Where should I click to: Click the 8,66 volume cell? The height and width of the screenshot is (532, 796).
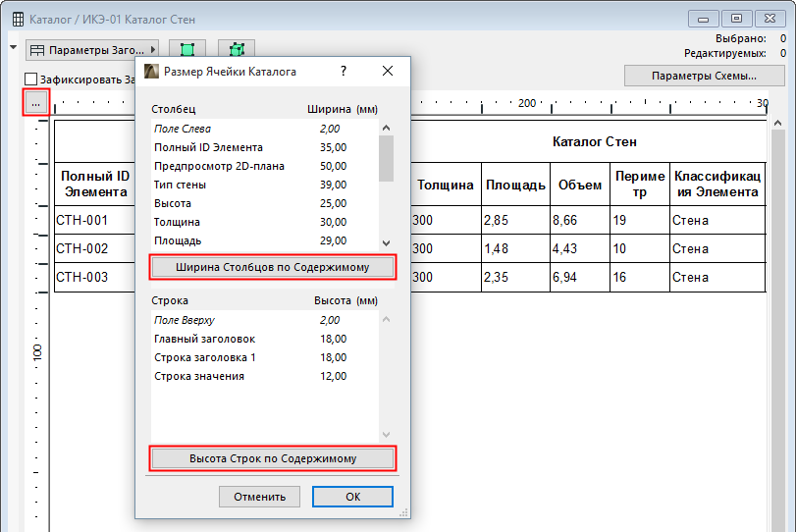(580, 220)
